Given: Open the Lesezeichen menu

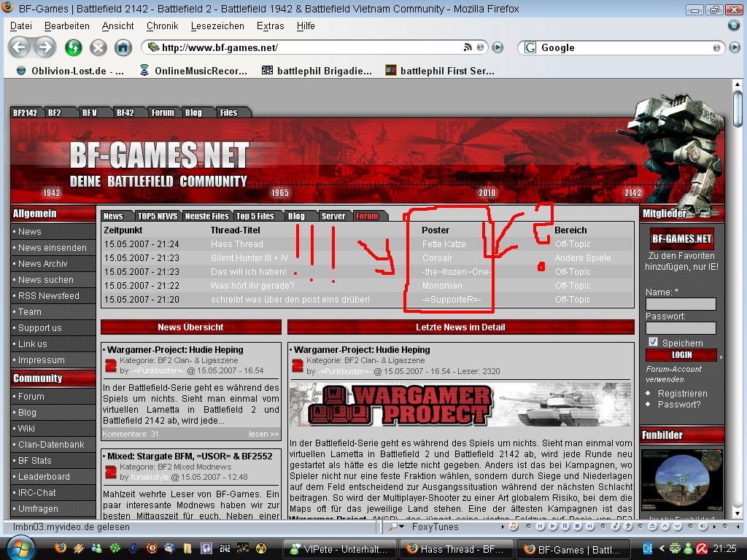Looking at the screenshot, I should (217, 26).
